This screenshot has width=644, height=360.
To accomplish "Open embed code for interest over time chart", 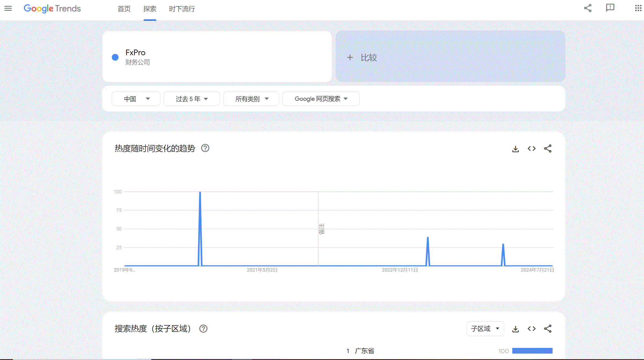I will pyautogui.click(x=532, y=149).
